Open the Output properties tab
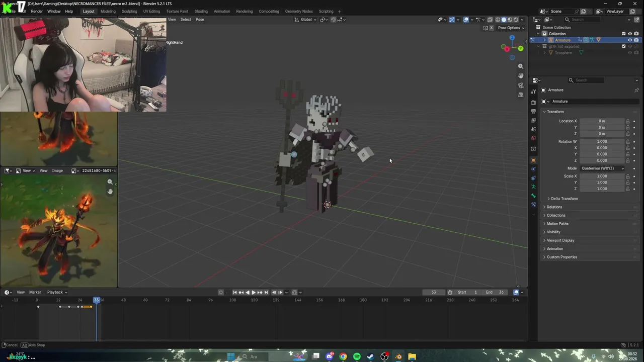Image resolution: width=644 pixels, height=362 pixels. click(533, 111)
